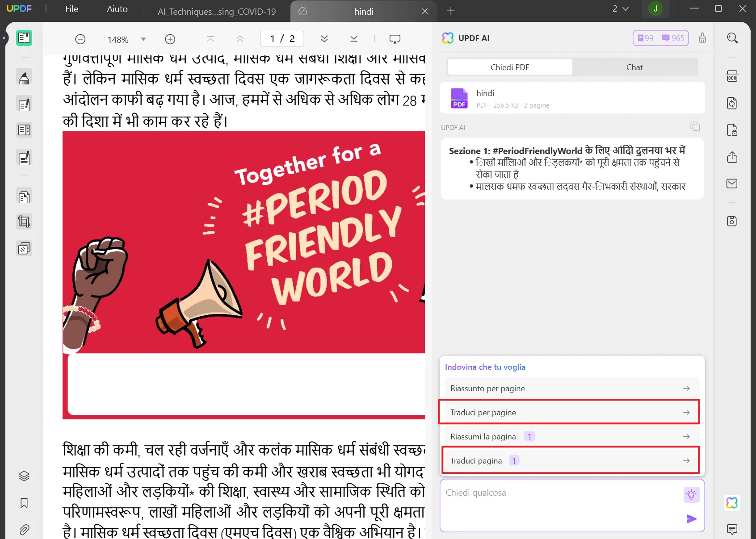Copy the UPDF AI response
The image size is (756, 539).
pos(695,126)
